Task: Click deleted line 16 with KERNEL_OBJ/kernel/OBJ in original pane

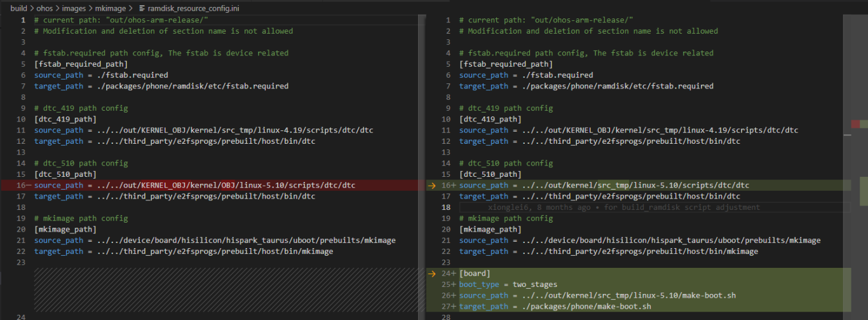Action: [194, 185]
